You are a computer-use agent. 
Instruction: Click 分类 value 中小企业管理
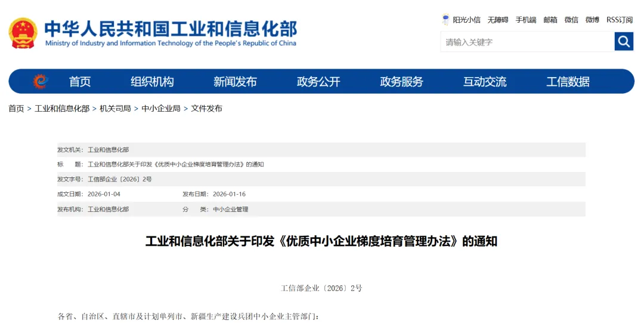(x=230, y=210)
